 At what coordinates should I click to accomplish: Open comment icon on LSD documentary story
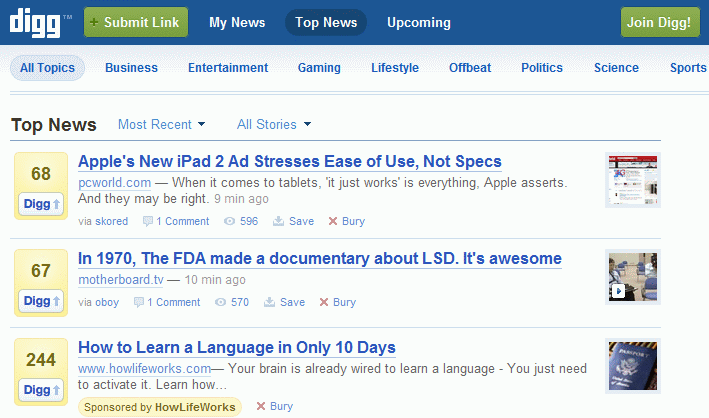point(138,302)
